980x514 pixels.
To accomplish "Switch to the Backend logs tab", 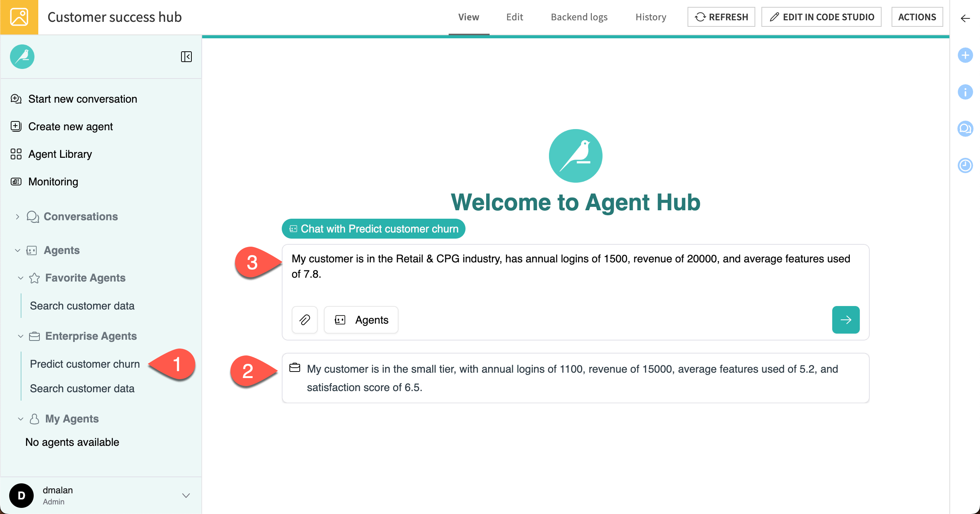I will click(579, 17).
